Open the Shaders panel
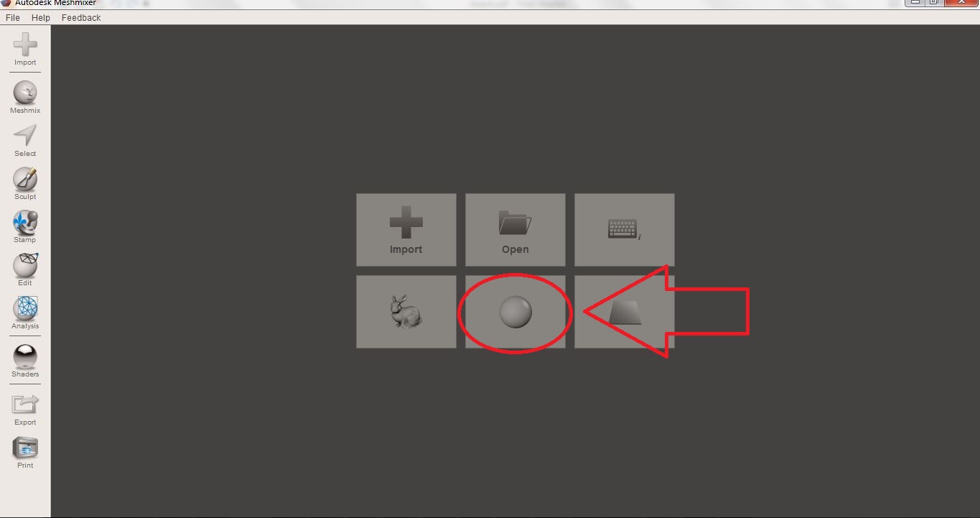Viewport: 980px width, 518px height. pos(25,361)
